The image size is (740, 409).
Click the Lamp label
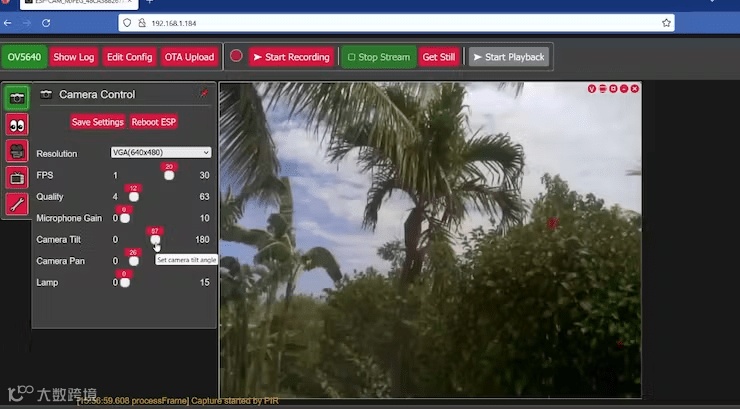[x=47, y=282]
